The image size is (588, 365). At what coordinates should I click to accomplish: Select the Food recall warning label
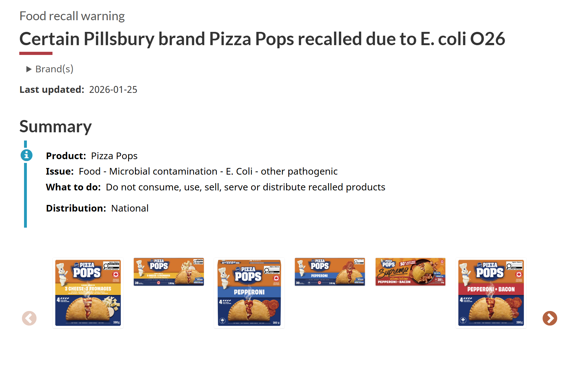click(x=72, y=16)
